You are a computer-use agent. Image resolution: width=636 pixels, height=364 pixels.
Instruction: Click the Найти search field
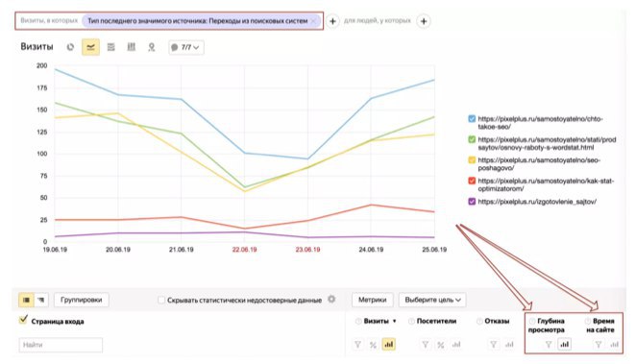(x=61, y=345)
